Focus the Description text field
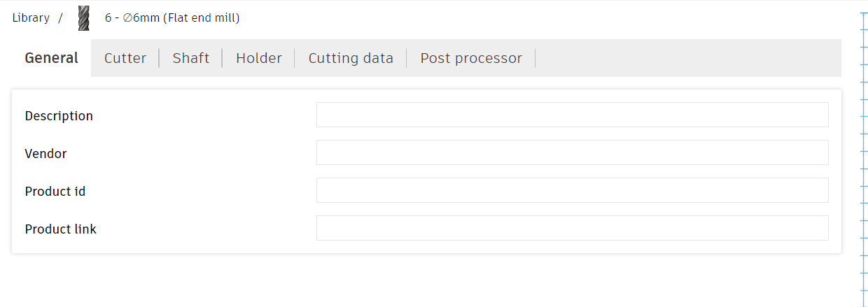This screenshot has width=868, height=307. pos(573,115)
